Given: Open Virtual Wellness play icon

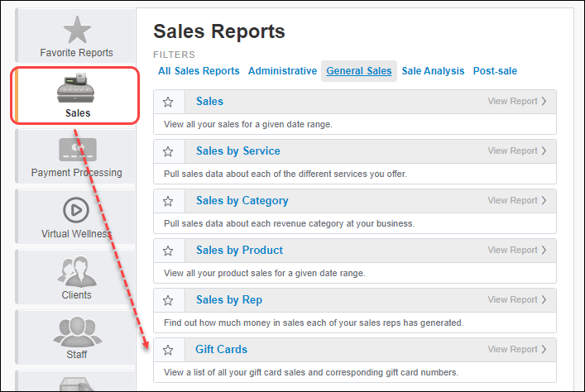Looking at the screenshot, I should point(77,210).
